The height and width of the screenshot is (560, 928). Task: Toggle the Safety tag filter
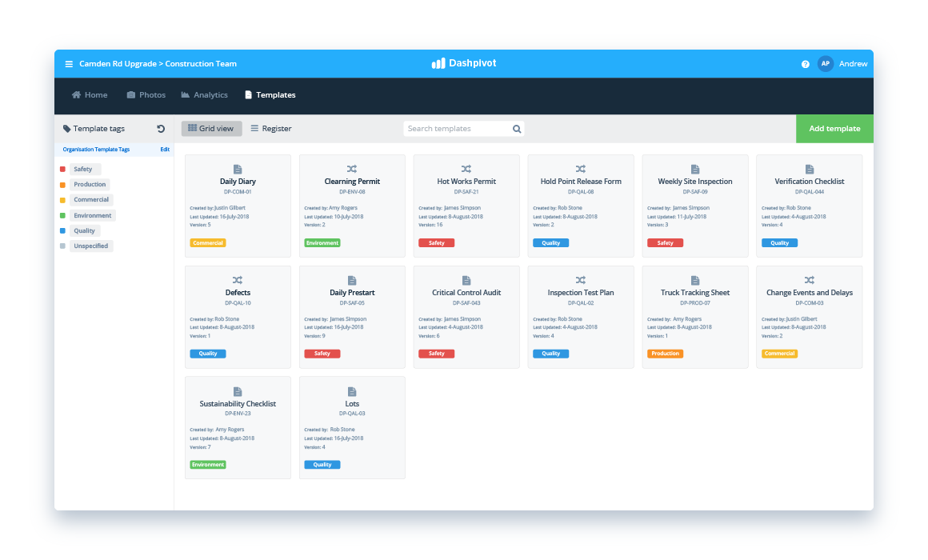pyautogui.click(x=85, y=169)
